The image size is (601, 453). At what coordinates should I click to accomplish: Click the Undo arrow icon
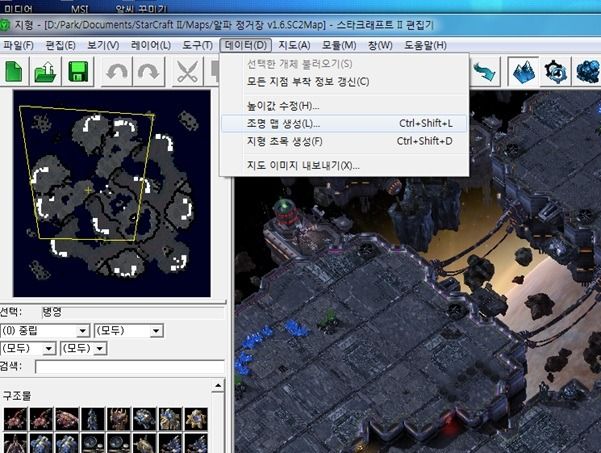[x=117, y=72]
